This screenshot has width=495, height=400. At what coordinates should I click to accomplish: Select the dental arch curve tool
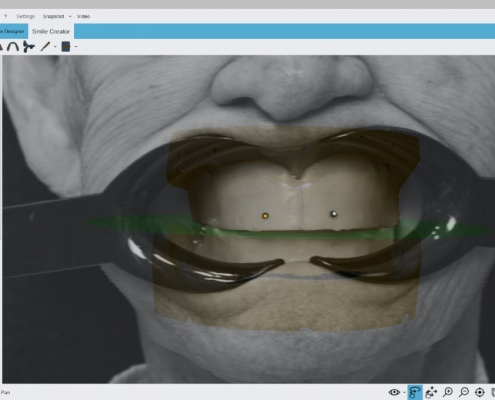coord(13,46)
